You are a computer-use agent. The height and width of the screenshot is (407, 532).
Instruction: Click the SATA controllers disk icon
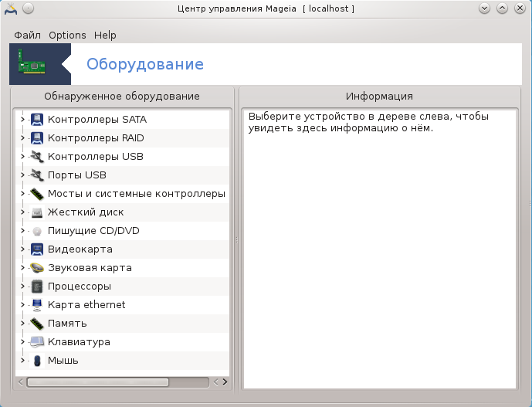point(37,120)
